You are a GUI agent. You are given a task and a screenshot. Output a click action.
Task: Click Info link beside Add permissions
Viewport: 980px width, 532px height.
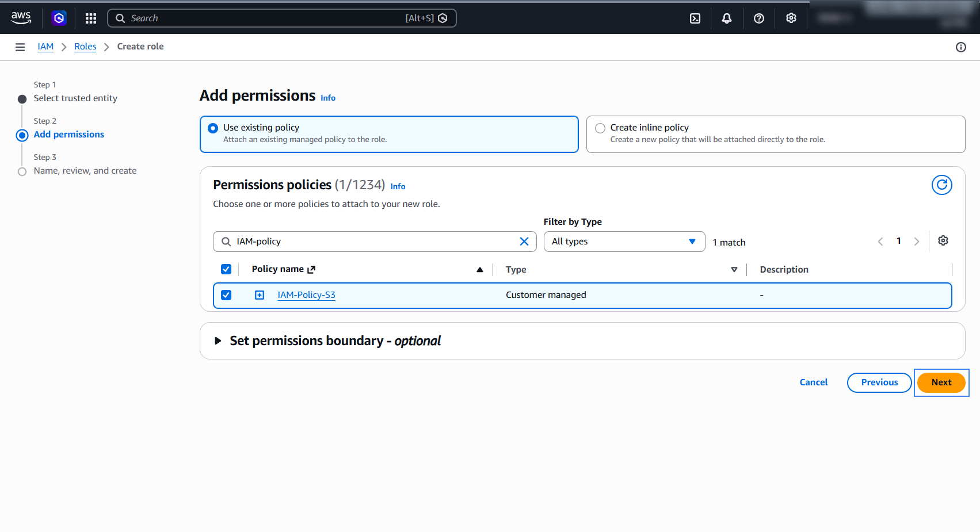[x=328, y=98]
